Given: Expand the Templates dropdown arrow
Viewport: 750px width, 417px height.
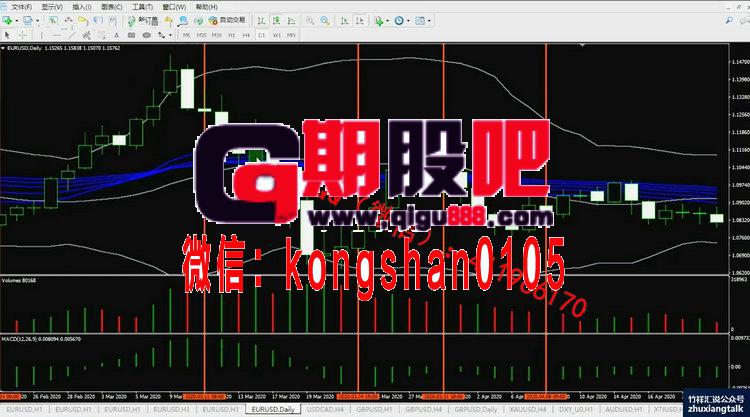Looking at the screenshot, I should [429, 21].
